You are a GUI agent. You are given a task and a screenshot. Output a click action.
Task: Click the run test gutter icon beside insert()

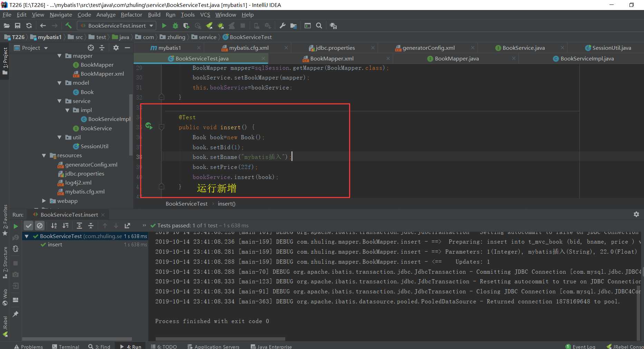[x=149, y=126]
